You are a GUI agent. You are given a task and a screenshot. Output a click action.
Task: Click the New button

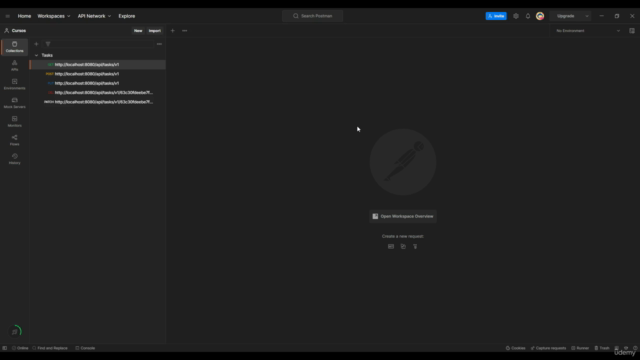tap(138, 31)
